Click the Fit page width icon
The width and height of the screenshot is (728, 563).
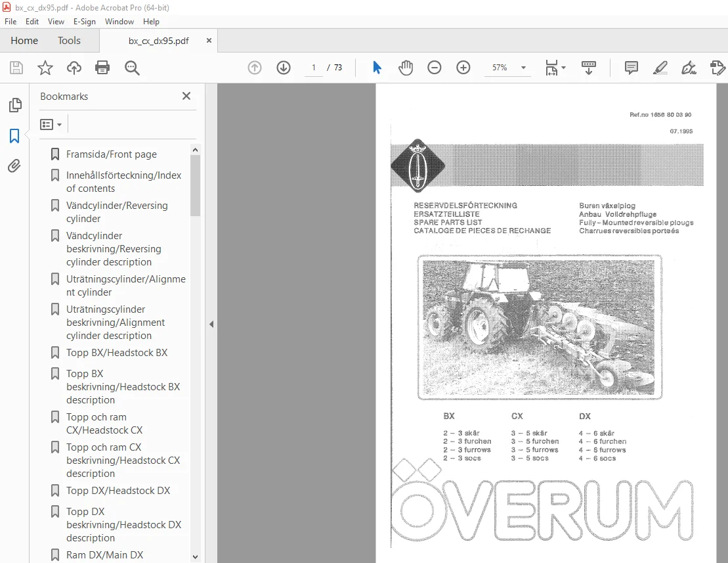tap(551, 68)
